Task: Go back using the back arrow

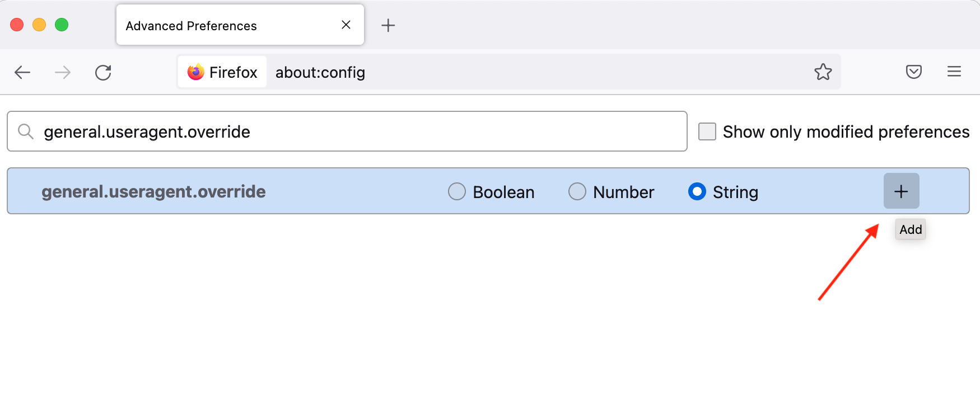Action: tap(22, 72)
